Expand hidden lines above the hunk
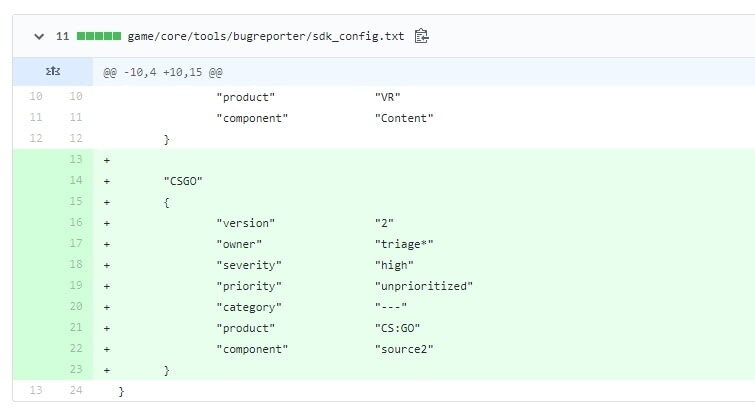Image resolution: width=755 pixels, height=415 pixels. 52,72
